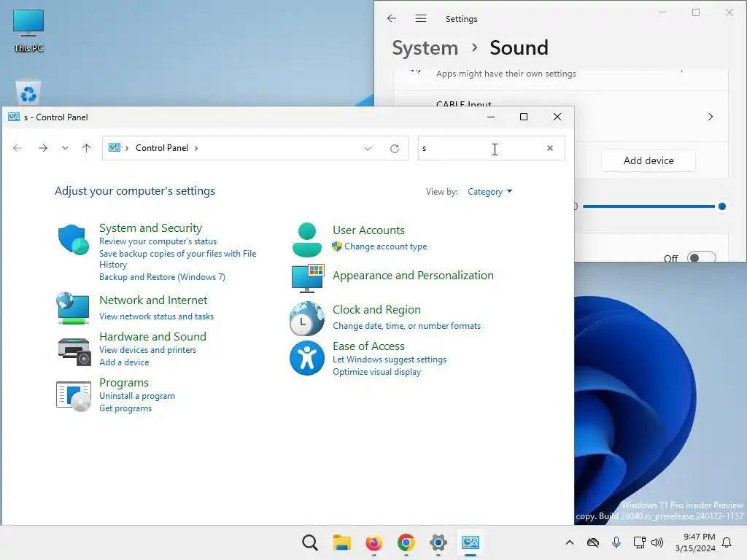Open Network and Internet heading link
The image size is (747, 560).
click(x=153, y=300)
